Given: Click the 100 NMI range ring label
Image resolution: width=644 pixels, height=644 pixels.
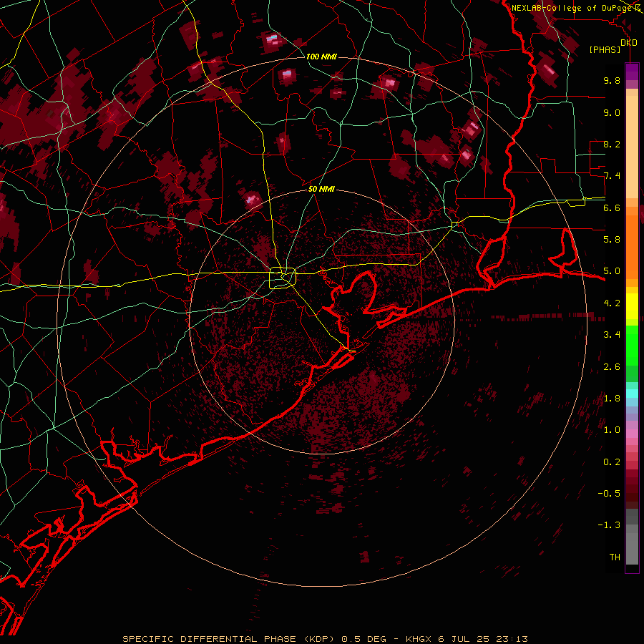Looking at the screenshot, I should tap(321, 57).
